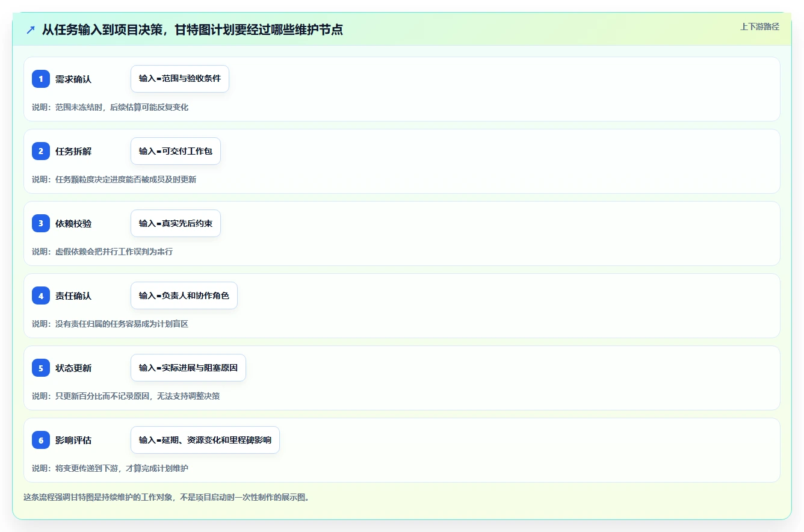
Task: Click the 上下游路径 label at top right
Action: (x=759, y=26)
